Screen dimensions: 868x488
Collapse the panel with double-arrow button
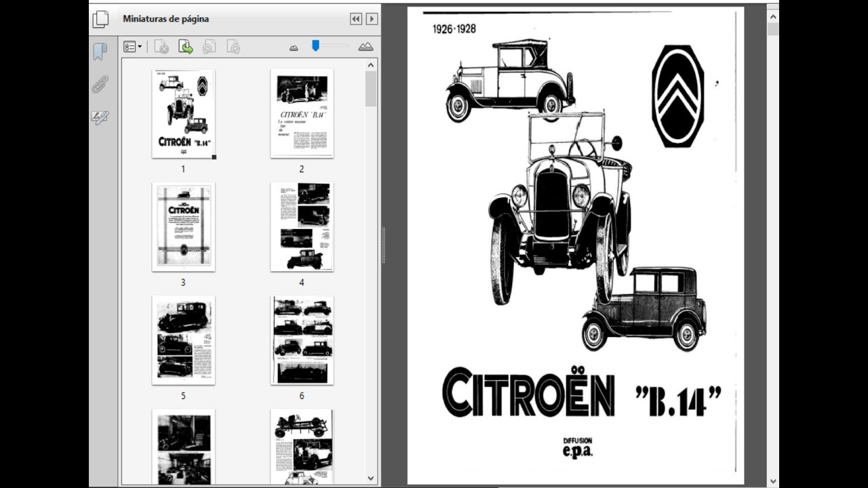pyautogui.click(x=356, y=19)
